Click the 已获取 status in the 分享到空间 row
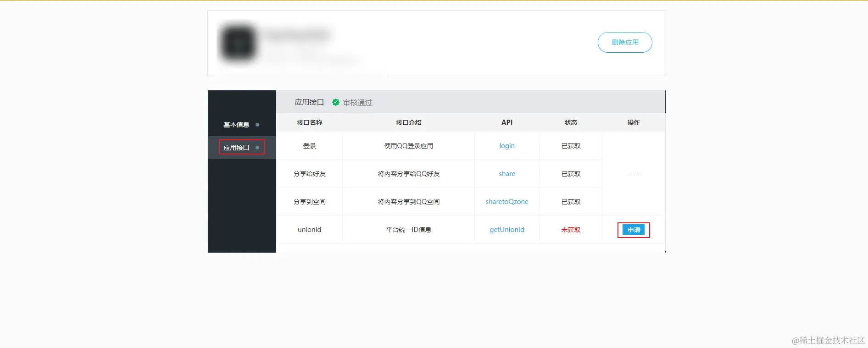 (x=571, y=202)
